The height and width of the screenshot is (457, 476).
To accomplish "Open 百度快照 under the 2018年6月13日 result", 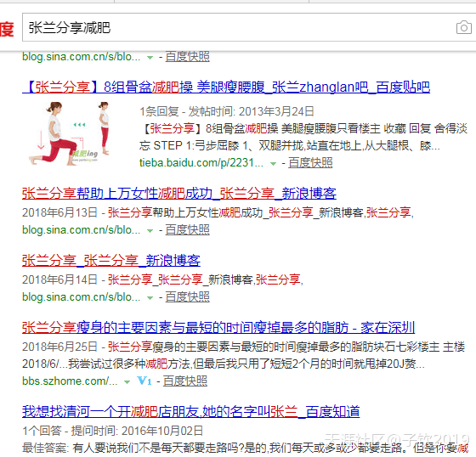I will pyautogui.click(x=187, y=230).
